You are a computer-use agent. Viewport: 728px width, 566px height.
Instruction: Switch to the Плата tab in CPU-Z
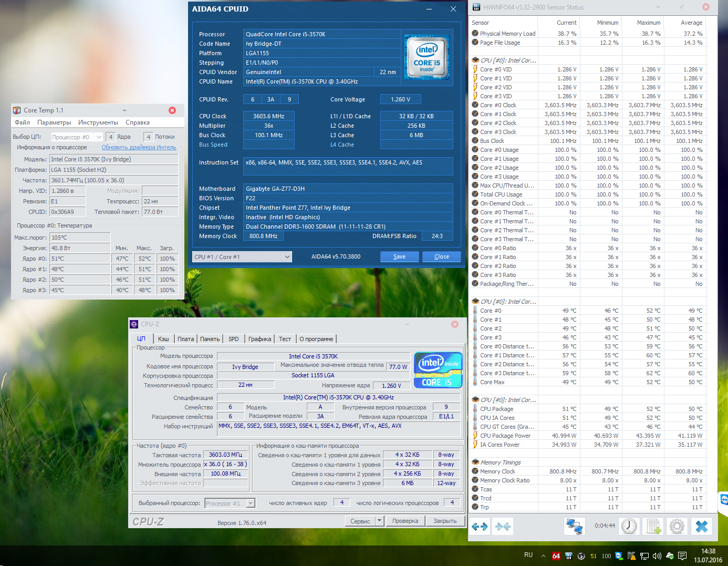185,339
